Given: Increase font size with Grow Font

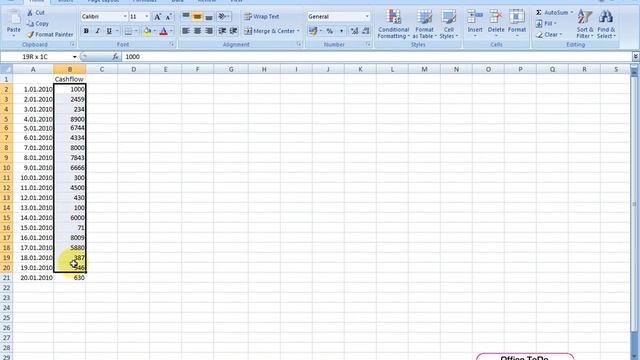Looking at the screenshot, I should 157,17.
